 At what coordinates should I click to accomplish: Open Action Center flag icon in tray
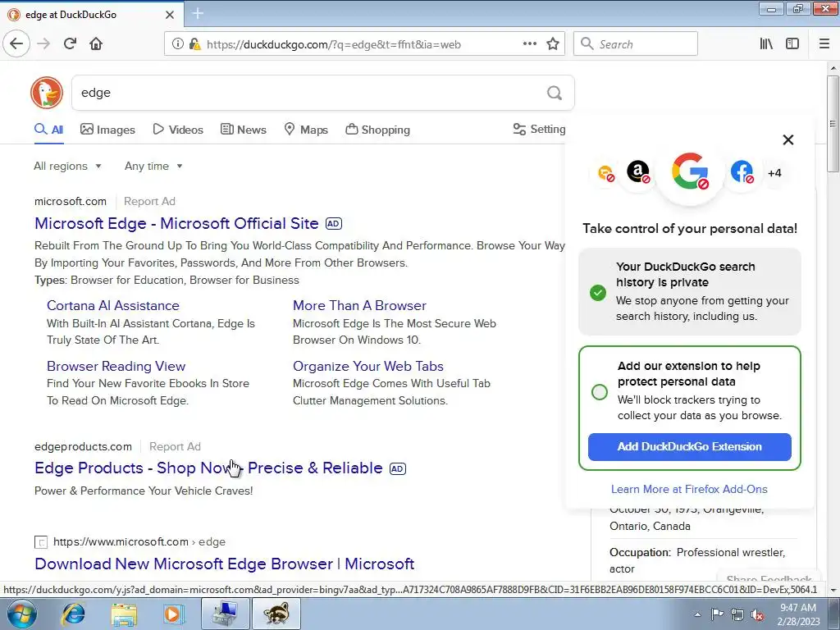tap(717, 614)
